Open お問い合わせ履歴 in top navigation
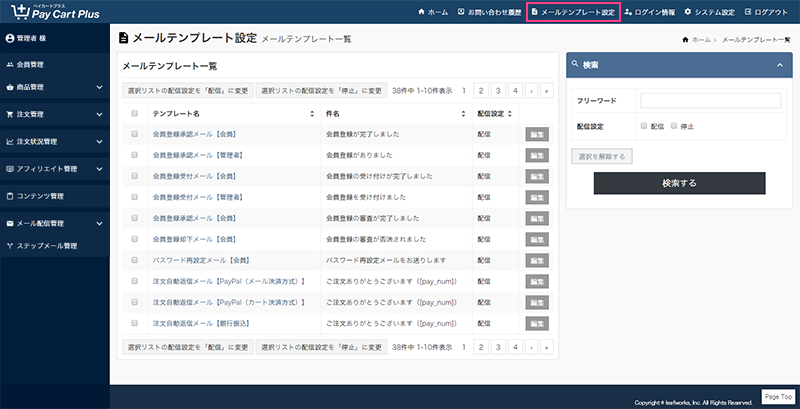The height and width of the screenshot is (409, 800). coord(487,12)
